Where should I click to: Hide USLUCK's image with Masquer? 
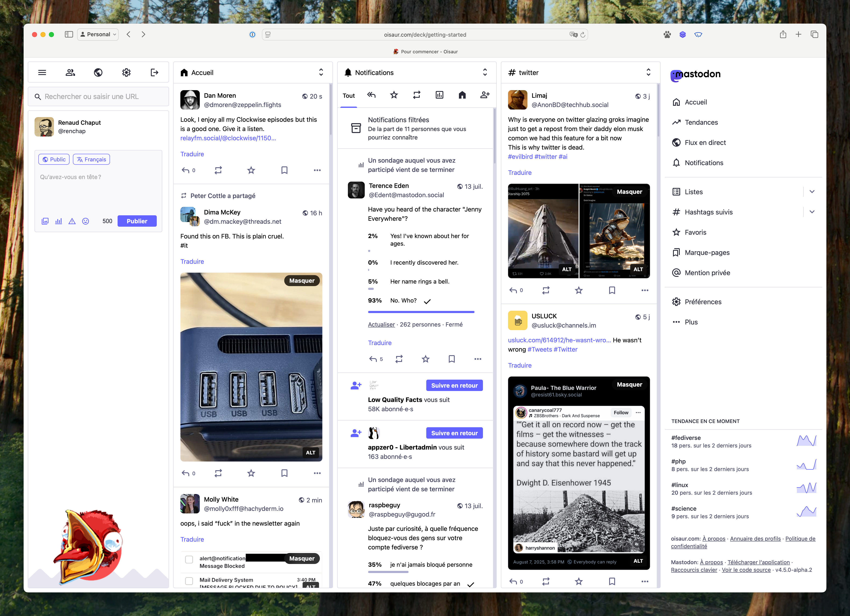(x=629, y=384)
